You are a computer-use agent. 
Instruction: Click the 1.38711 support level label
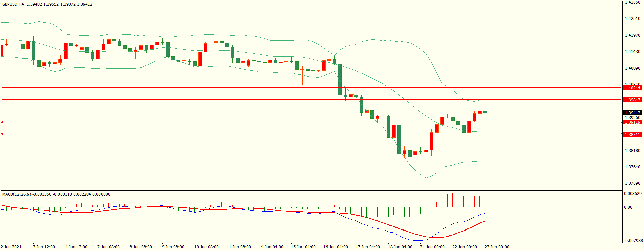click(632, 134)
